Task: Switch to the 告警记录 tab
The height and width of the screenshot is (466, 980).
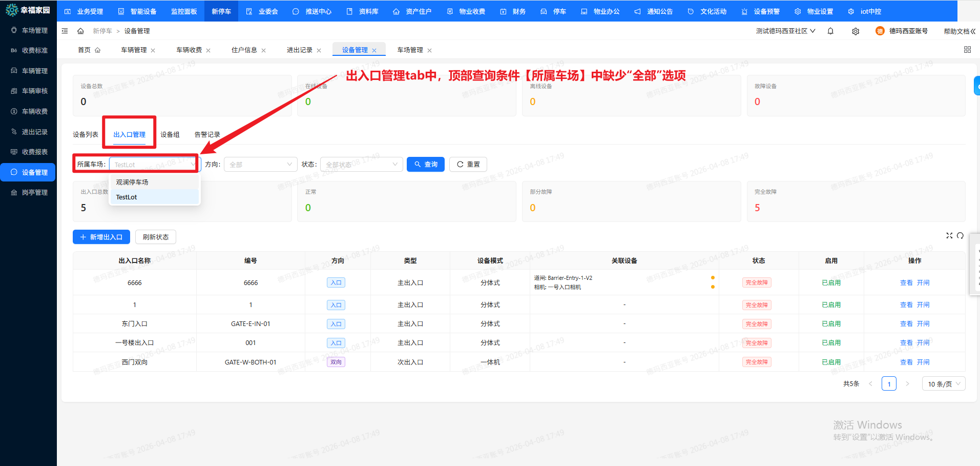Action: (x=206, y=134)
